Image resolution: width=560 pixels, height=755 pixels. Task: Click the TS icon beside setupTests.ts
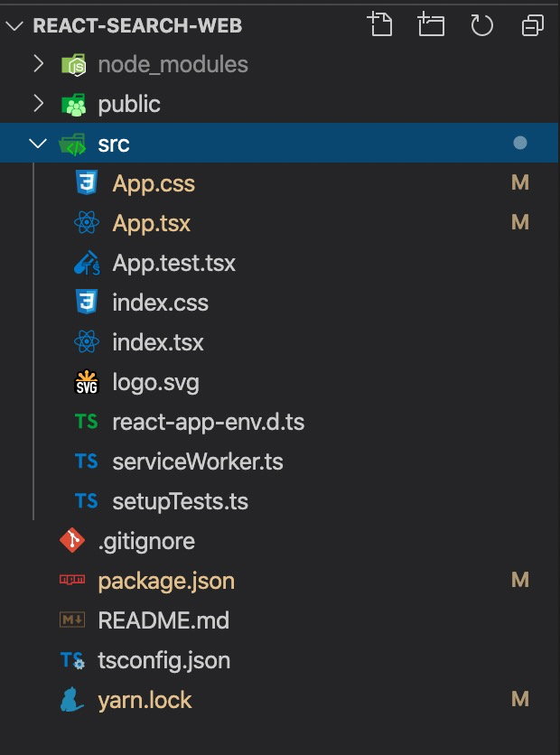click(x=87, y=501)
